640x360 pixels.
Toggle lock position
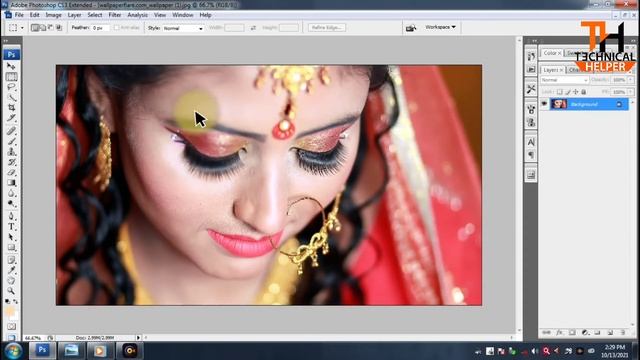pyautogui.click(x=576, y=92)
